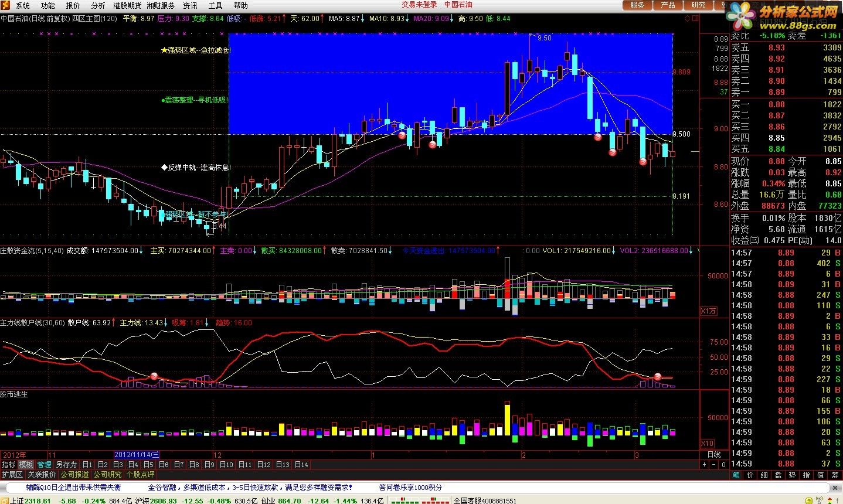Click the 沪深 index in status bar

[x=142, y=500]
